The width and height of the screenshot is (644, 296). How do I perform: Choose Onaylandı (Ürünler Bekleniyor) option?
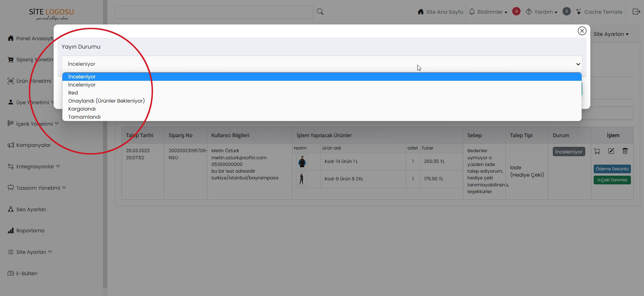point(106,101)
